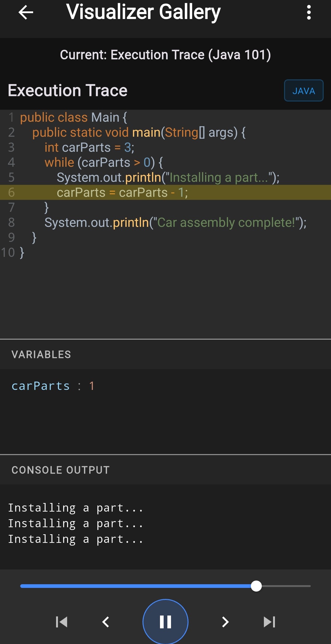
Task: Click the VARIABLES panel header
Action: coord(41,354)
